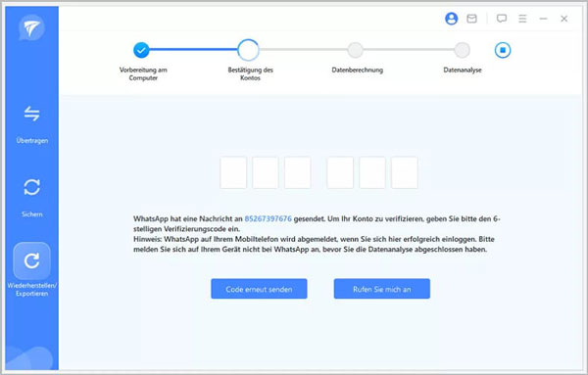Click the Bestätigung des Kontos step circle
This screenshot has height=375, width=588.
248,50
